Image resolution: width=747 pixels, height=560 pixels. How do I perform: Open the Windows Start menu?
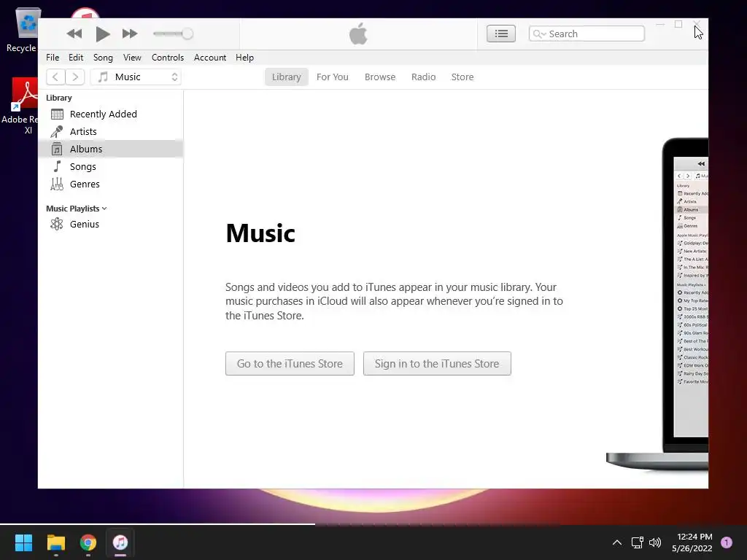(23, 542)
